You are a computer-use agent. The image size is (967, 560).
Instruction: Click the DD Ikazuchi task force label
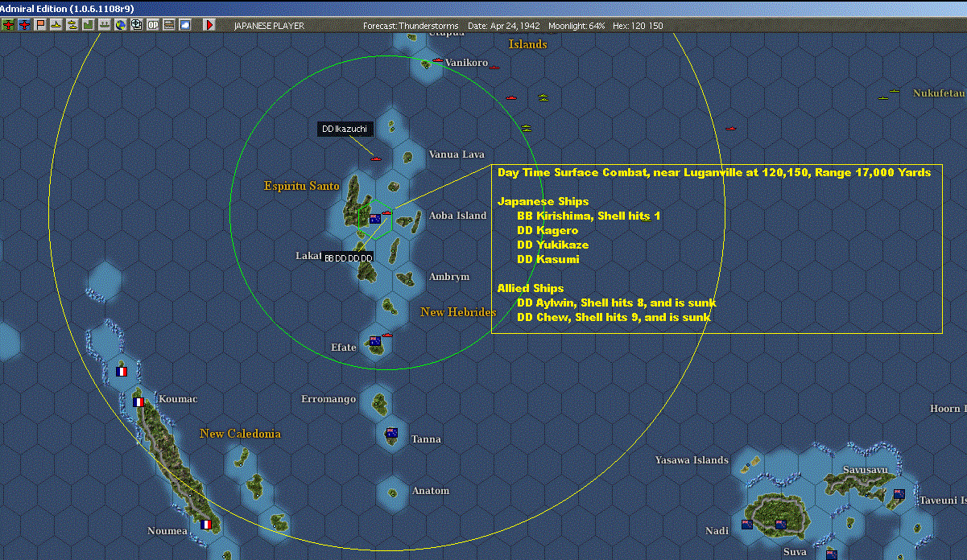(345, 129)
